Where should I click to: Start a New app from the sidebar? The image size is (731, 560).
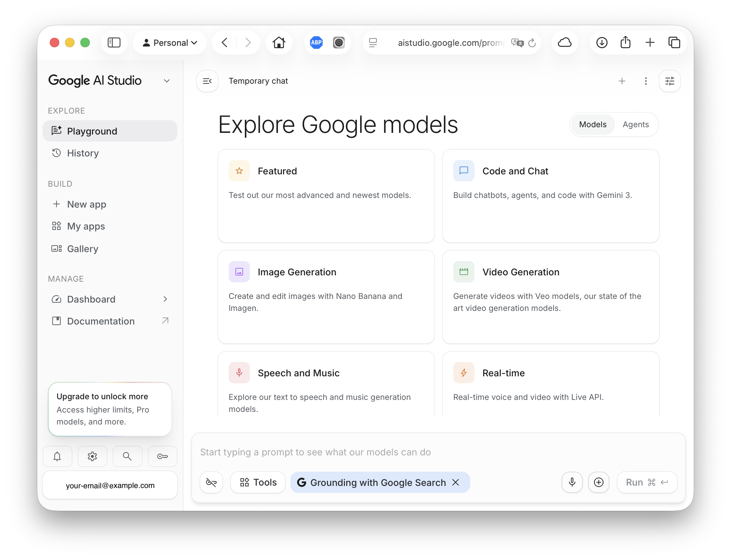110,204
